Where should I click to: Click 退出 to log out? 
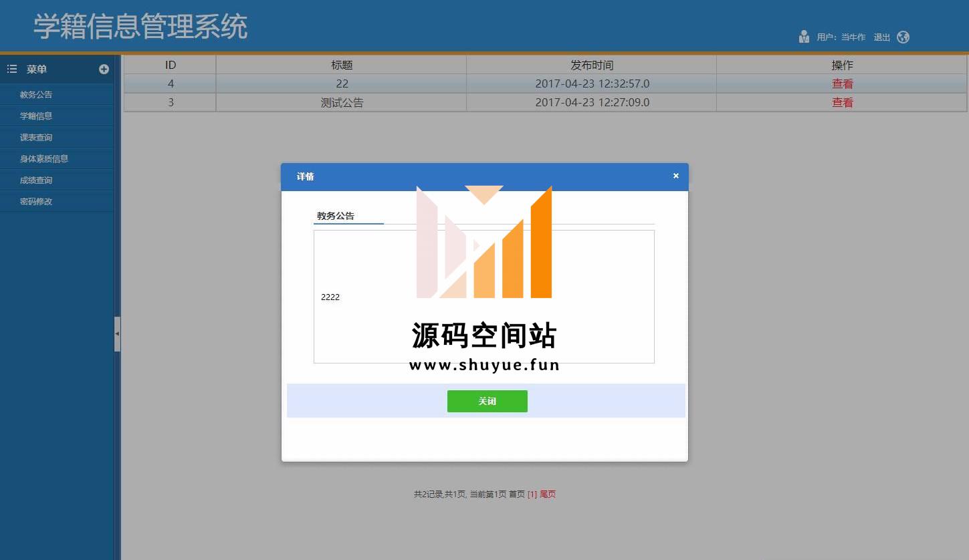(x=881, y=37)
